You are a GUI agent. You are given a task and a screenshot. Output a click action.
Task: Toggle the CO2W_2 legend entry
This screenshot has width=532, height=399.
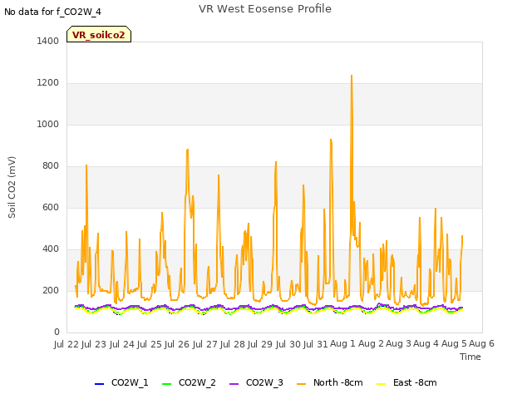[189, 382]
